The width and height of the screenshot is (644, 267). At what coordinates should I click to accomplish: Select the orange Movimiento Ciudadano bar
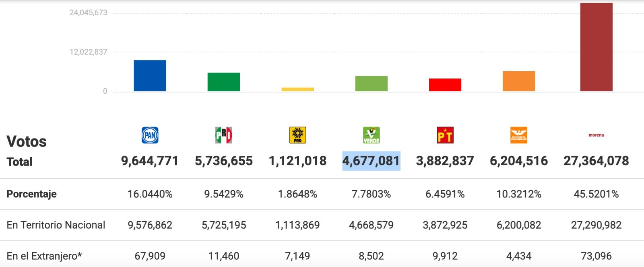[x=519, y=81]
